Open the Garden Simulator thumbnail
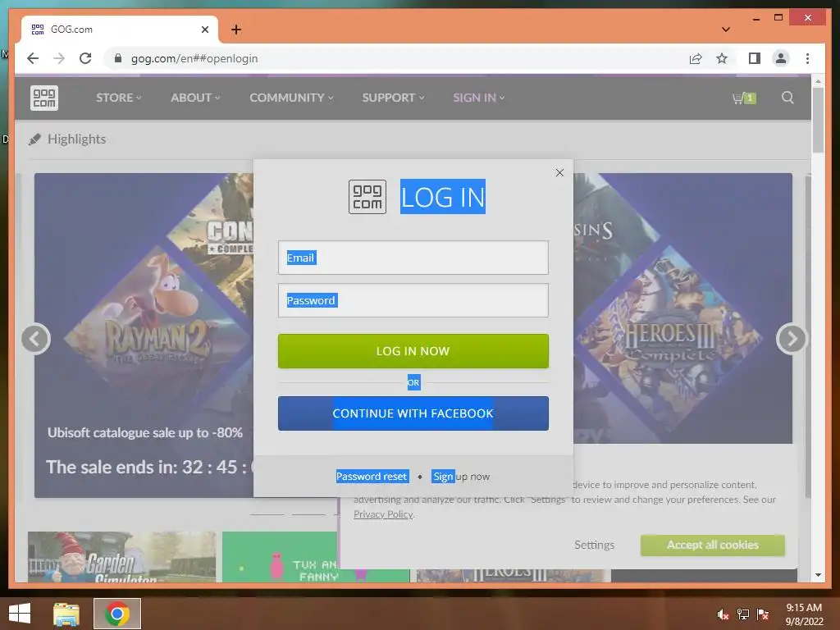Screen dimensions: 840x630 click(x=121, y=557)
